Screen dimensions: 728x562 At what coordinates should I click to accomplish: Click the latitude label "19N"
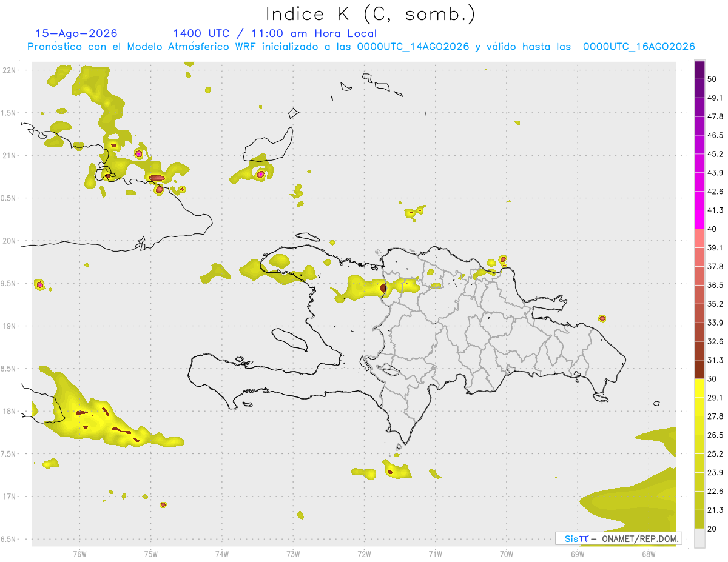pyautogui.click(x=8, y=326)
